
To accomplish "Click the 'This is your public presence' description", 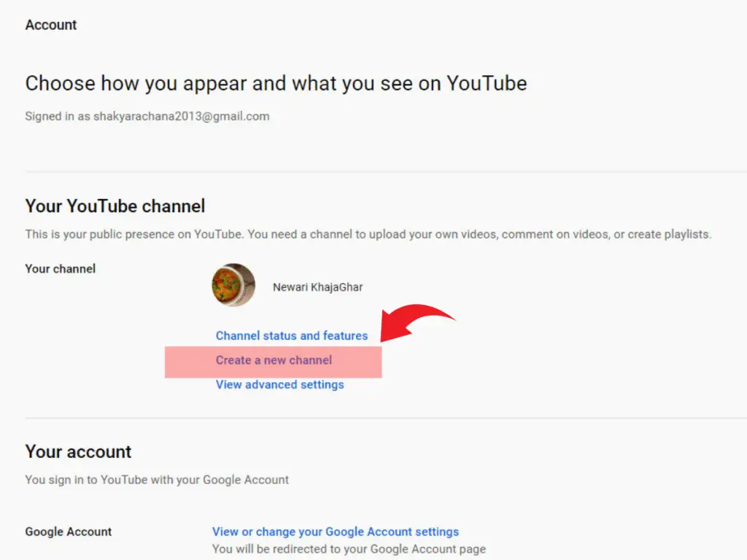I will pos(368,234).
